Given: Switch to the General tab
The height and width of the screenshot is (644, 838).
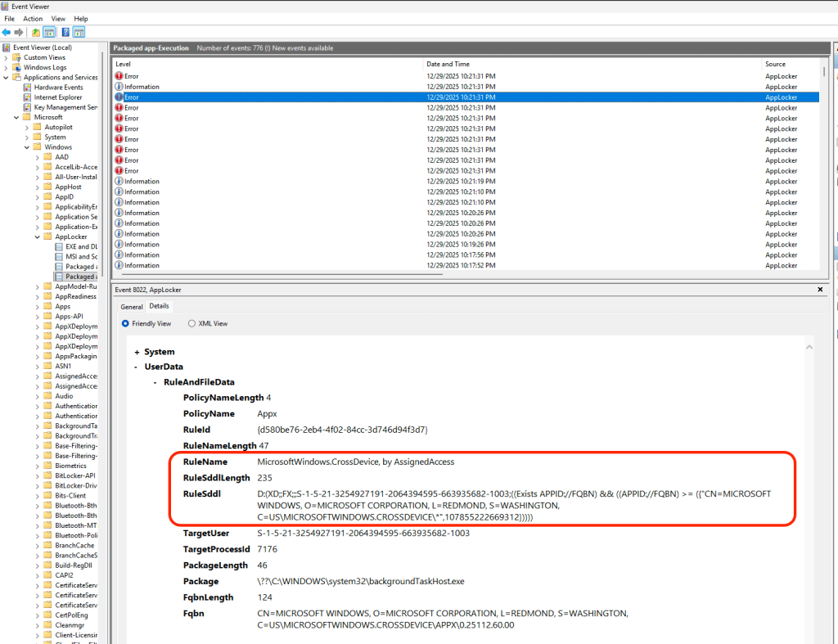Looking at the screenshot, I should click(131, 306).
